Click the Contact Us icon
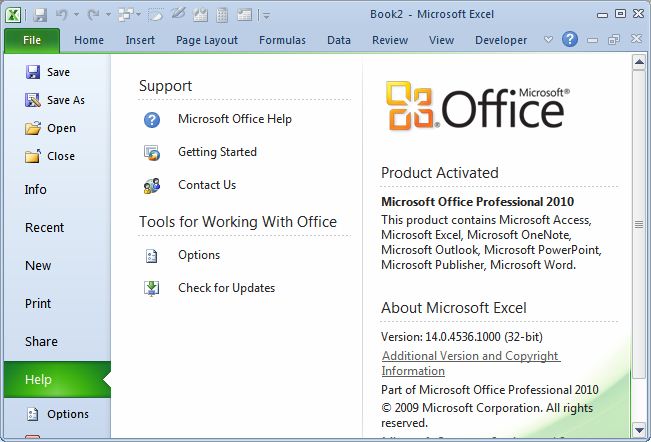The image size is (651, 442). click(x=152, y=185)
